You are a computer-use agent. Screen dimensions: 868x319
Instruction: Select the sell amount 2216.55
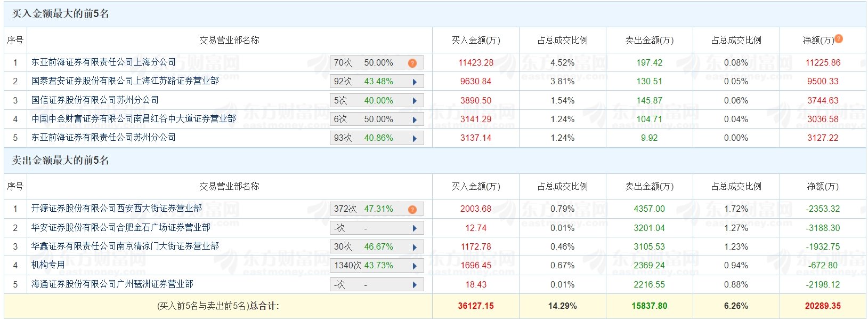point(650,285)
